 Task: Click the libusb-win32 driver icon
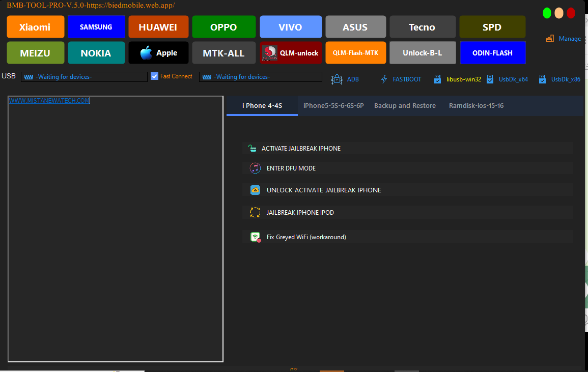pos(437,79)
